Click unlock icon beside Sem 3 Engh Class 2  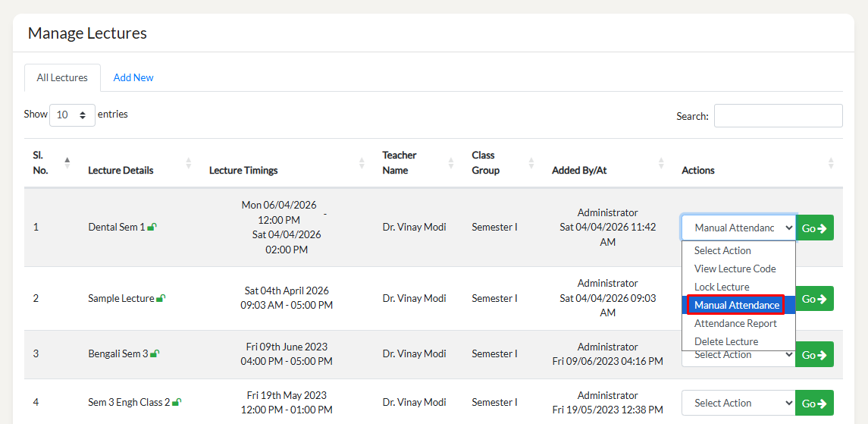click(x=177, y=403)
